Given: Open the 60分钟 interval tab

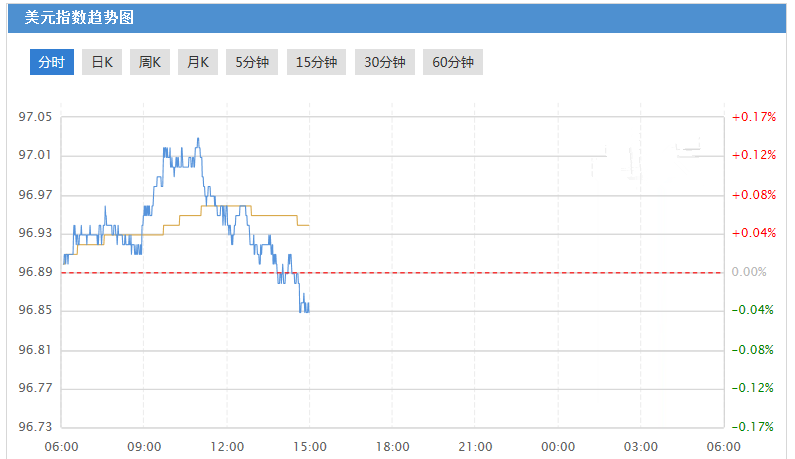Looking at the screenshot, I should pos(452,62).
